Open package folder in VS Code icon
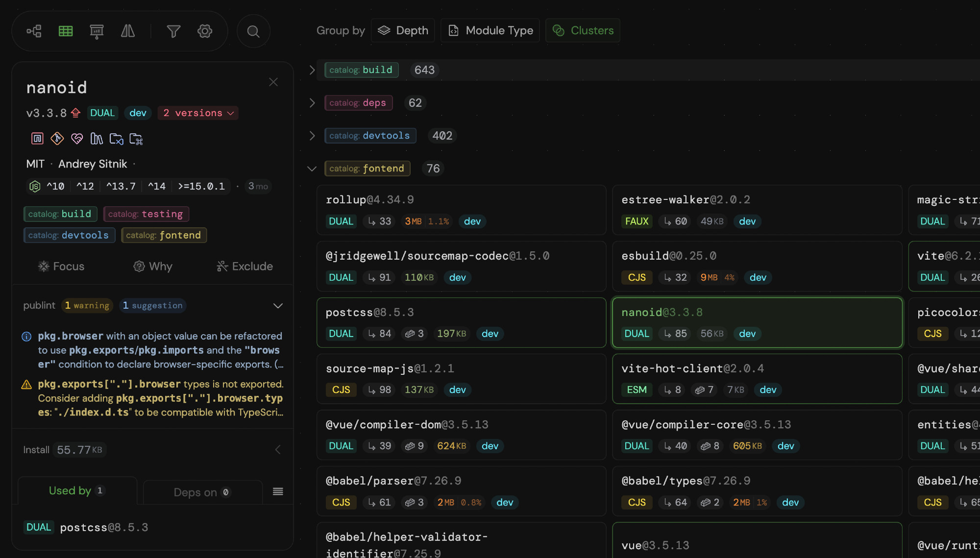The image size is (980, 558). pos(116,139)
